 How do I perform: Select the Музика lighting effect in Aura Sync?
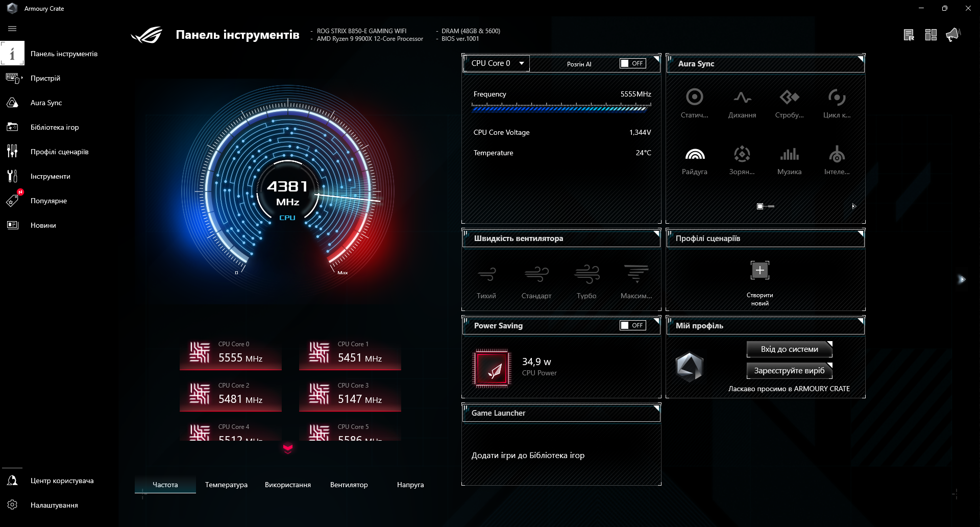pyautogui.click(x=789, y=158)
